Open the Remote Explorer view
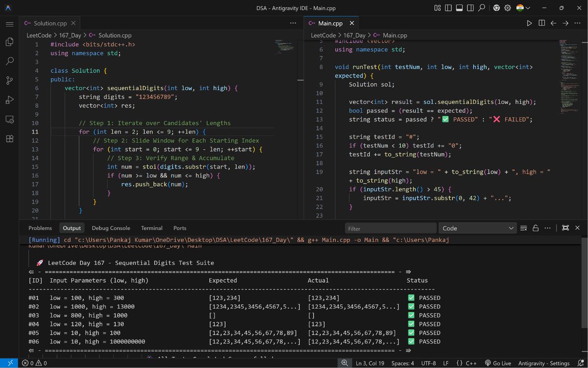 [9, 119]
